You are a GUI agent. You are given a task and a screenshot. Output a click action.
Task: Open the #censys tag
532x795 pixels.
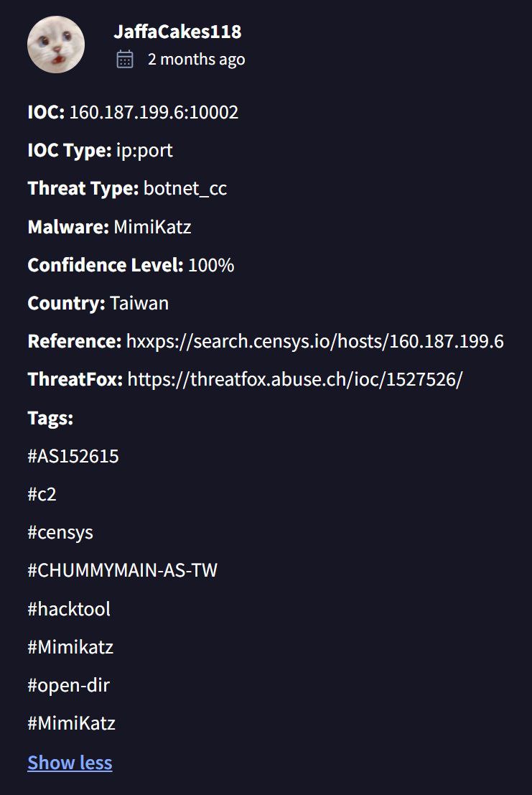[60, 532]
